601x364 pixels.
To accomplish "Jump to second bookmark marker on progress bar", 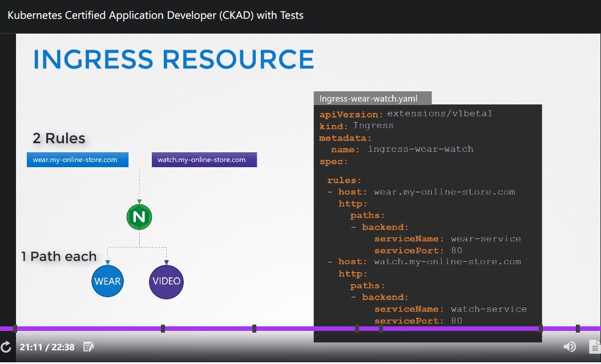I will pos(163,329).
